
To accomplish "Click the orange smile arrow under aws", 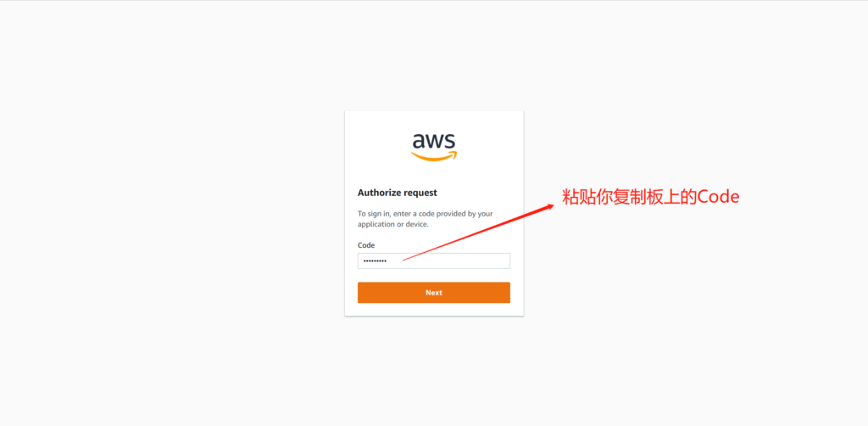I will click(434, 156).
